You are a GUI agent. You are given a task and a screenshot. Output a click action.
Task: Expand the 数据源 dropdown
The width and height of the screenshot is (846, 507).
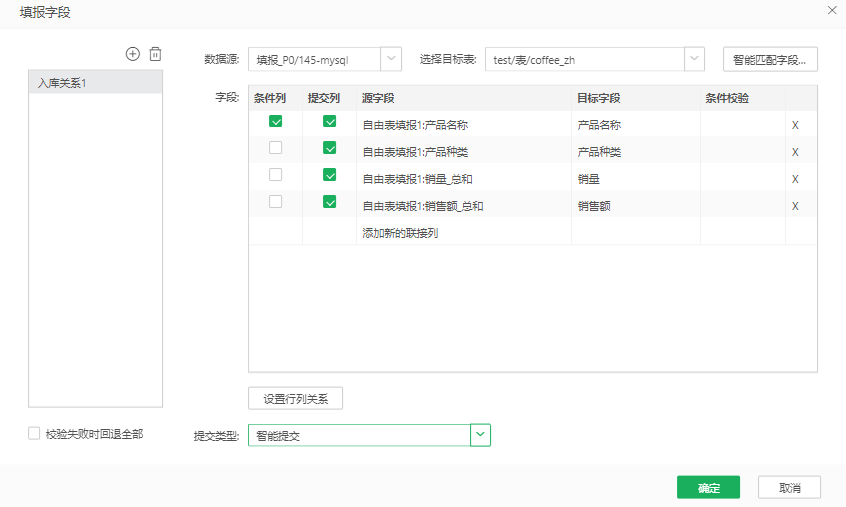(x=392, y=59)
